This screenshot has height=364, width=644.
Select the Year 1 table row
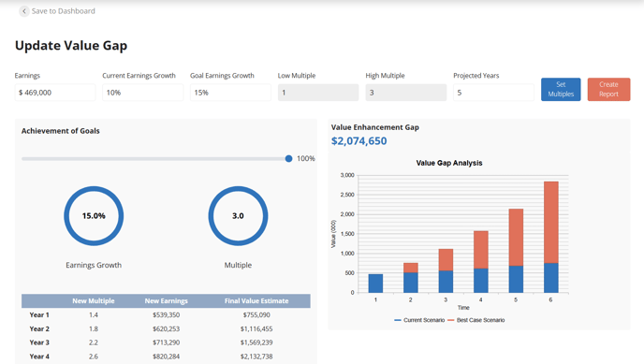pos(166,314)
